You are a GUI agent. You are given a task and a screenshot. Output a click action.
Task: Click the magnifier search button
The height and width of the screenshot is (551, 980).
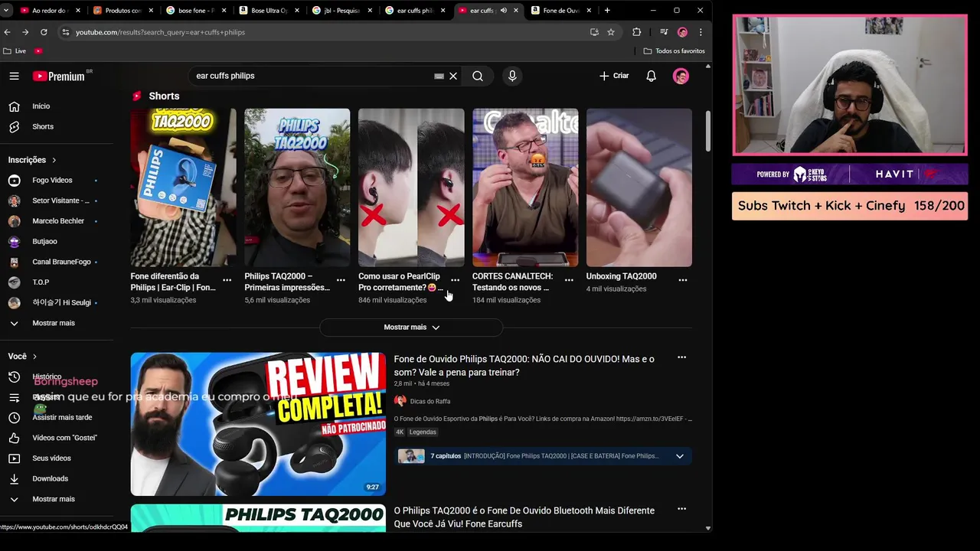(478, 76)
